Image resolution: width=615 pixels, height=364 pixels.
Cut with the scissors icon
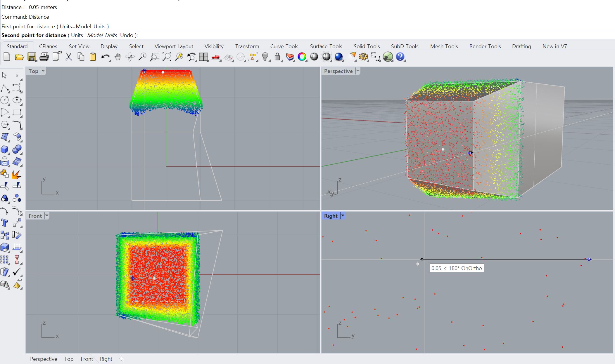click(x=69, y=57)
